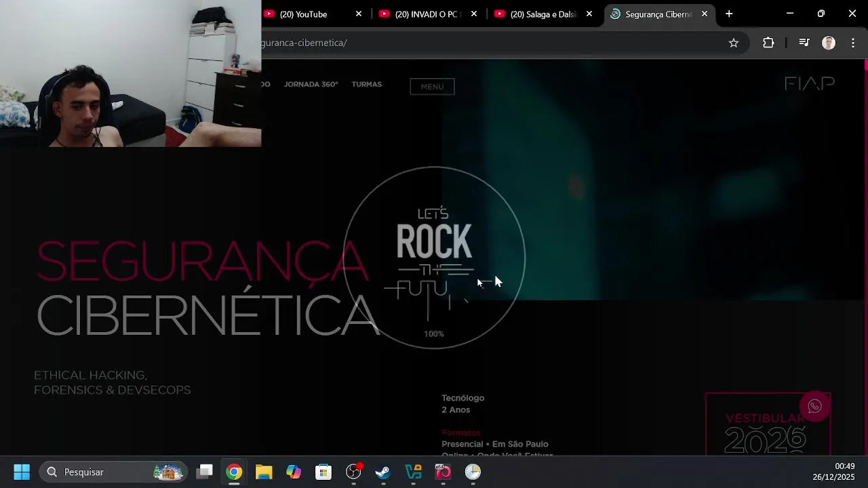Viewport: 868px width, 488px height.
Task: Click the '2 Anos' text
Action: tap(456, 410)
